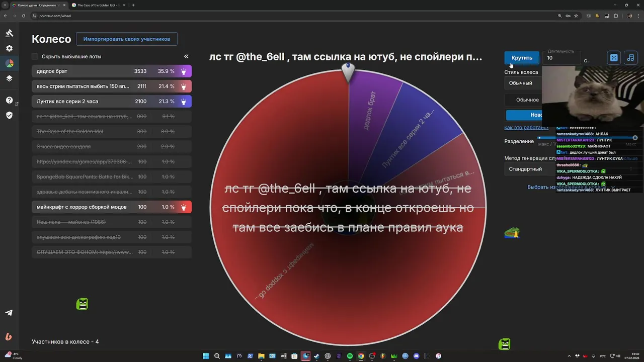The height and width of the screenshot is (362, 644).
Task: Click the 'Крутить' spin button
Action: [x=522, y=58]
